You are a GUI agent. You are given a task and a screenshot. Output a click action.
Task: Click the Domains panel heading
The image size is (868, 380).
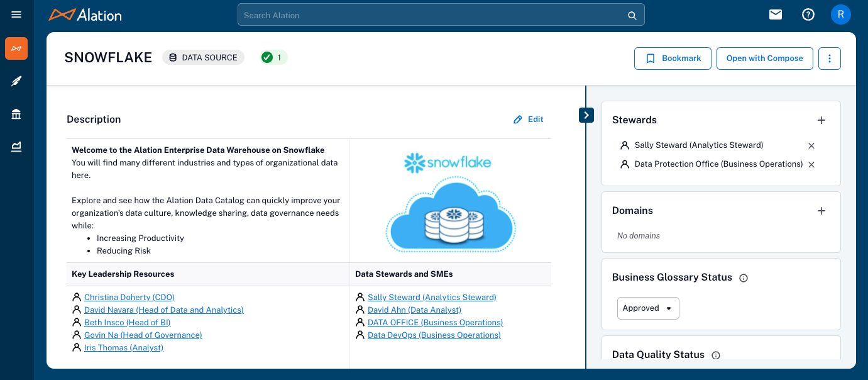point(632,211)
